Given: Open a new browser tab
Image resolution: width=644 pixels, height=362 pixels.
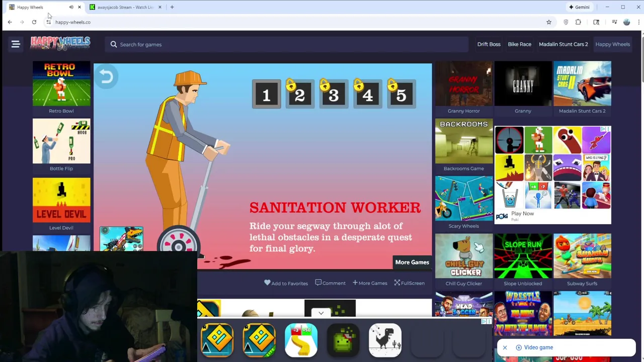Looking at the screenshot, I should tap(172, 7).
